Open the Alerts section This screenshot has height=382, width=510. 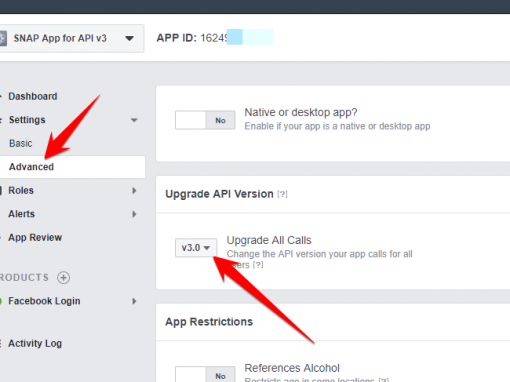[21, 214]
